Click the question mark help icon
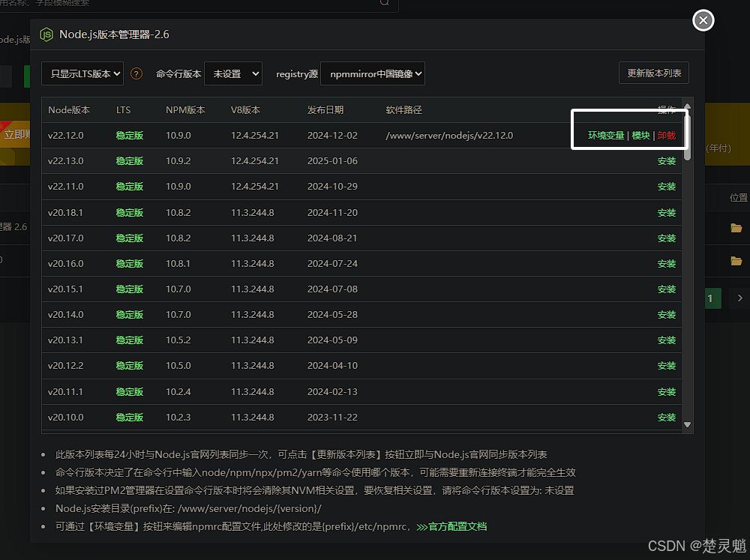Screen dimensions: 750x560 click(x=136, y=73)
